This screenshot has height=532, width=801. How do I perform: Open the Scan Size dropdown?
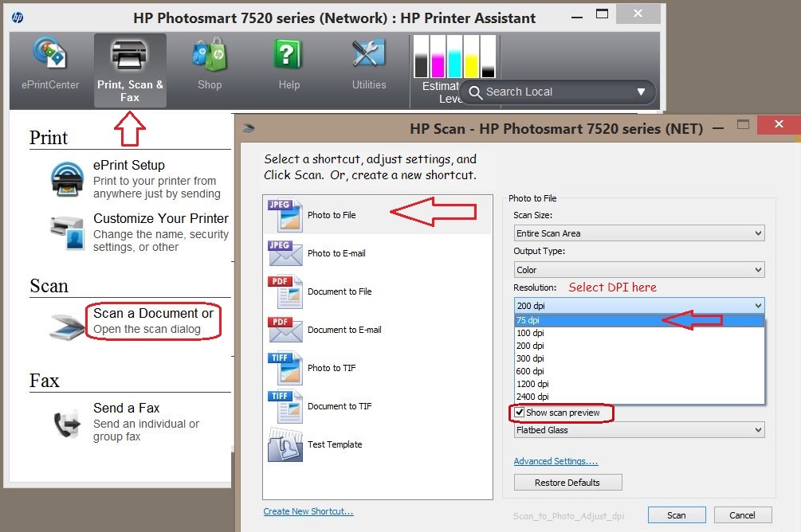click(x=638, y=232)
